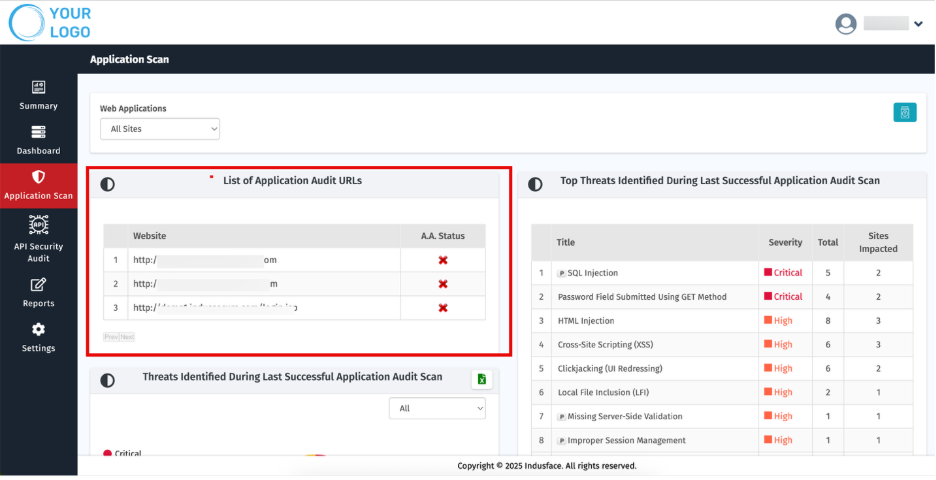
Task: Expand the user account menu chevron
Action: point(918,24)
